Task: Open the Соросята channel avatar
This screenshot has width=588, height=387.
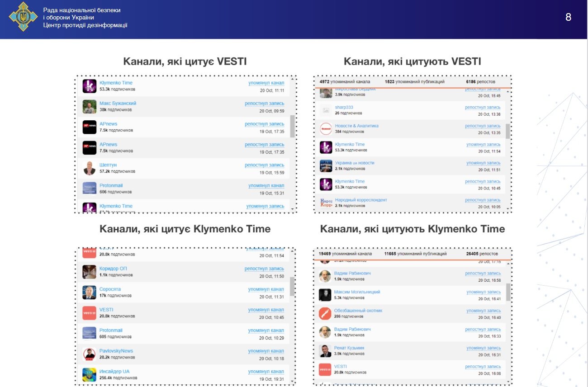Action: tap(90, 292)
